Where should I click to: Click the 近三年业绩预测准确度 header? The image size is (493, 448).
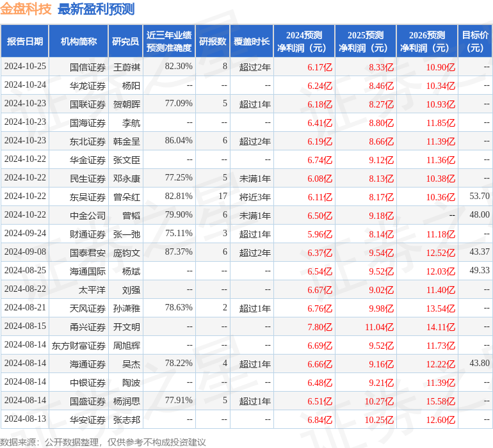click(x=169, y=41)
